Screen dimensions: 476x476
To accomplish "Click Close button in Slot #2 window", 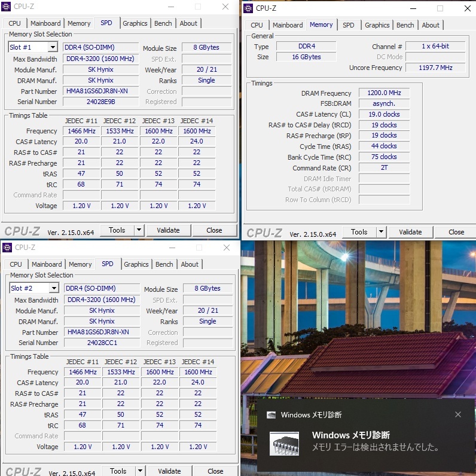I will [x=215, y=471].
